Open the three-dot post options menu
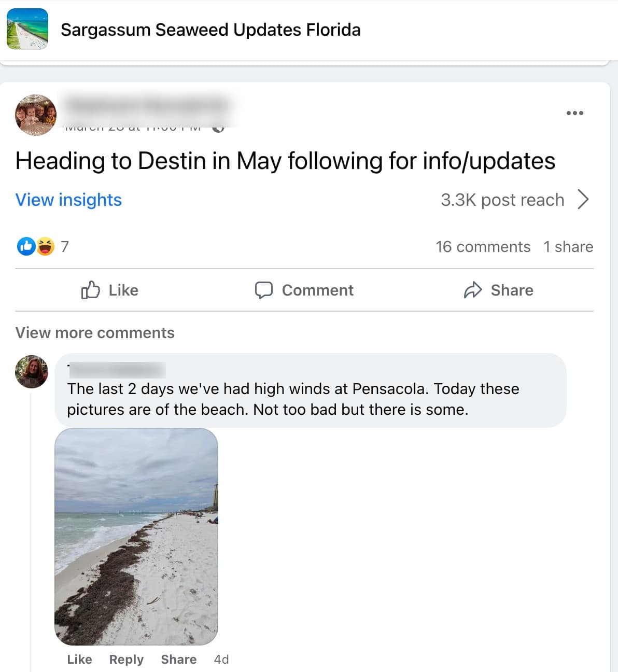Viewport: 618px width, 672px height. click(574, 113)
